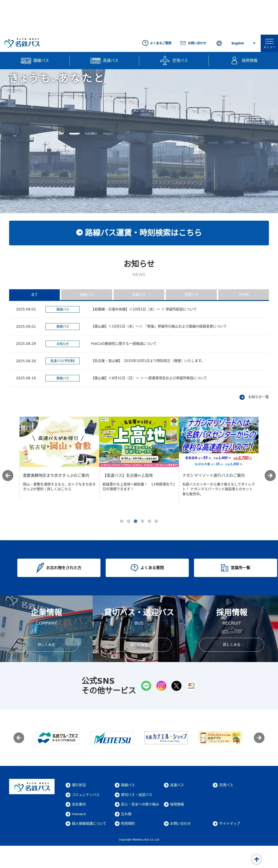The width and height of the screenshot is (278, 868).
Task: Open the Instagram social icon
Action: click(x=161, y=686)
